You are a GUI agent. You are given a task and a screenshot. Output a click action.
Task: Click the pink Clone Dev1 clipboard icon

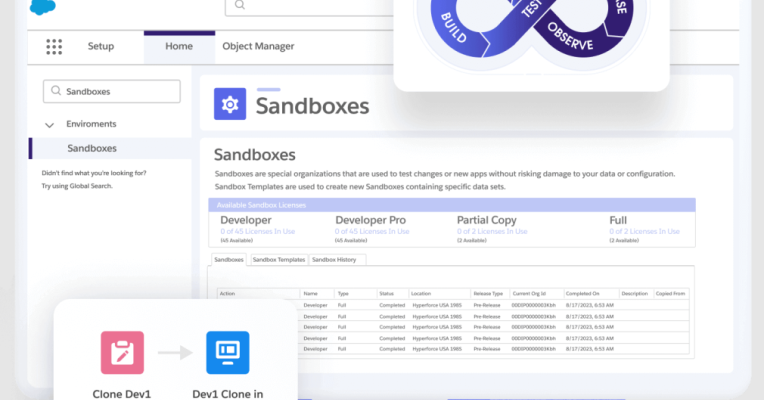coord(122,353)
